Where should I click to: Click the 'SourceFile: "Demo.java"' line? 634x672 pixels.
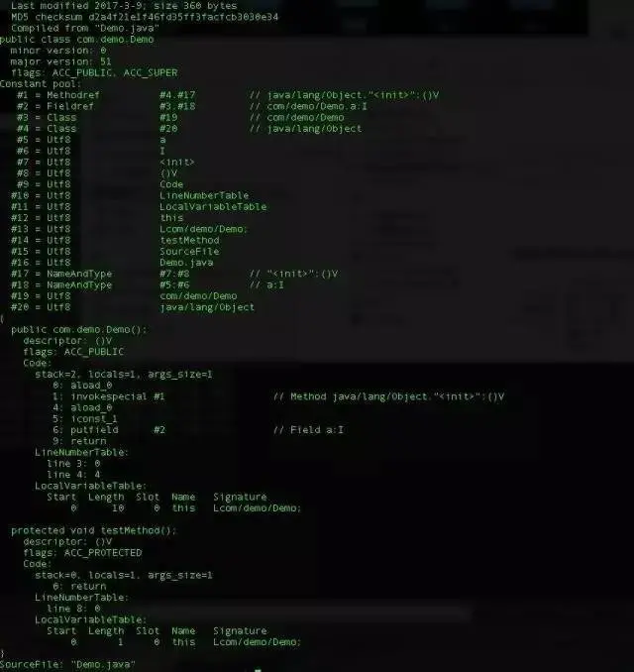pyautogui.click(x=67, y=664)
